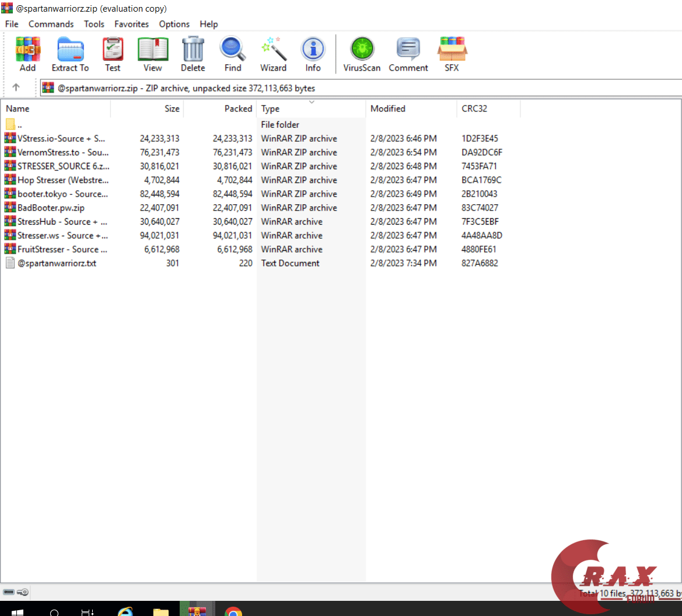Select @spartanwarriorz.txt file name
Image resolution: width=682 pixels, height=616 pixels.
[57, 263]
